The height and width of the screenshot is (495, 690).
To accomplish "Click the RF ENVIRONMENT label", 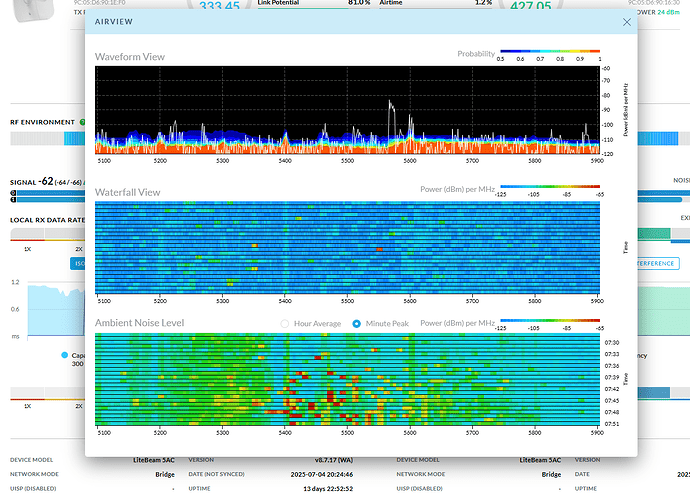I will click(42, 122).
